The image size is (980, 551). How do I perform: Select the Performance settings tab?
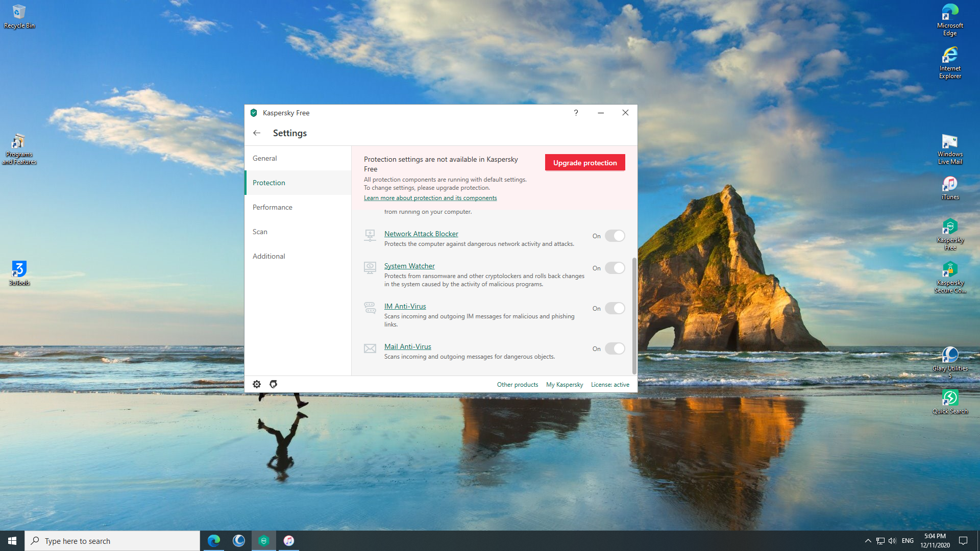273,207
